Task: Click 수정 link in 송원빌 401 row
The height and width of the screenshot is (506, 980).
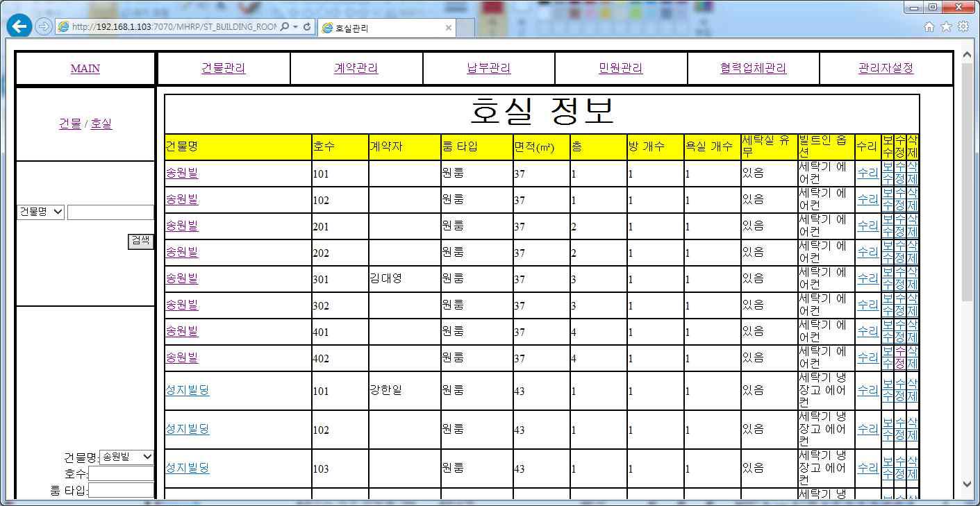Action: (900, 332)
